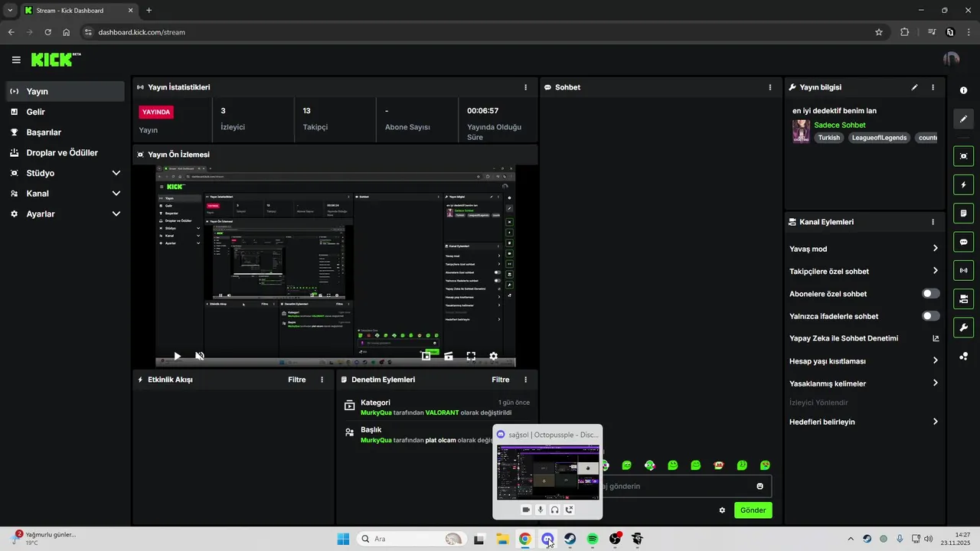Open Denetim Eylemleri three-dot menu

525,380
